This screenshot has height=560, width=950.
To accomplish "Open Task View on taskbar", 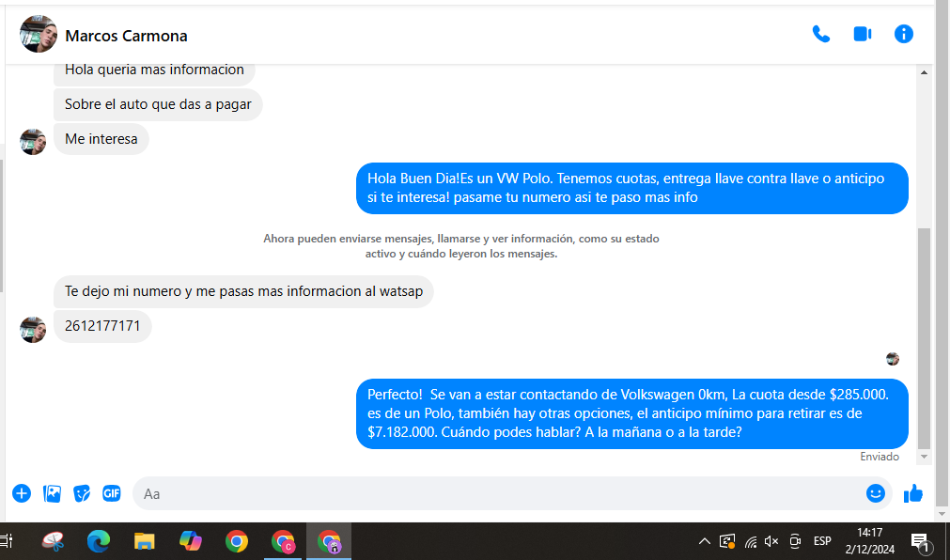I will pos(7,540).
